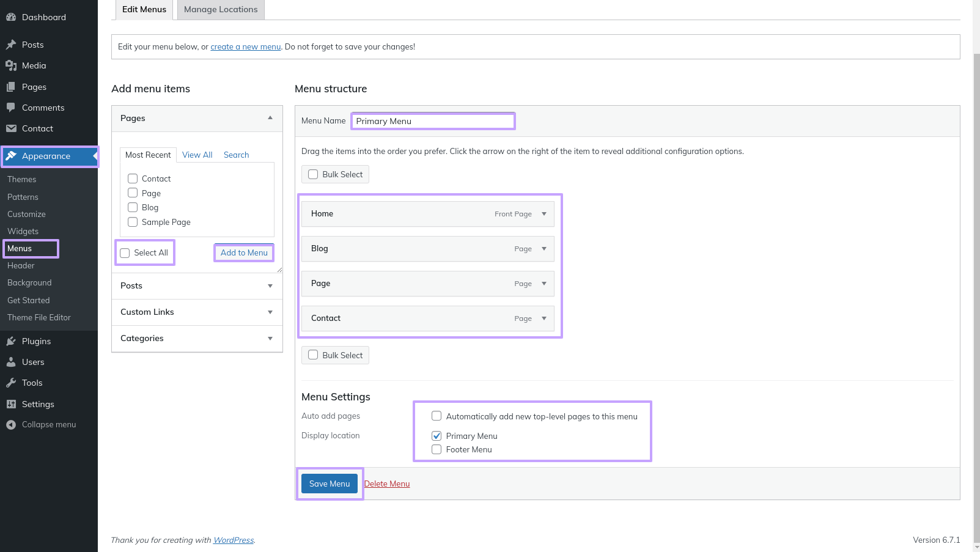
Task: Enable the Footer Menu display location
Action: click(437, 449)
